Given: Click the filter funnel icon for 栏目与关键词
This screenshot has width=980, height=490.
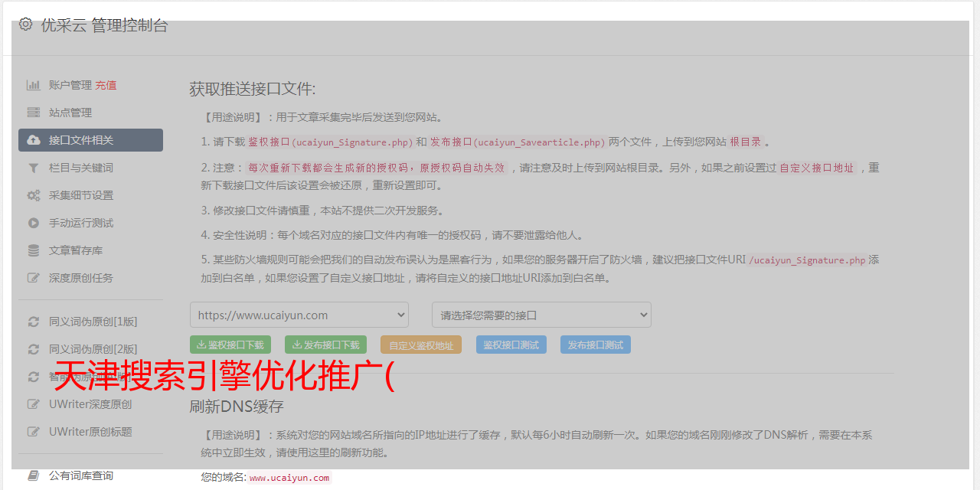Looking at the screenshot, I should 34,168.
